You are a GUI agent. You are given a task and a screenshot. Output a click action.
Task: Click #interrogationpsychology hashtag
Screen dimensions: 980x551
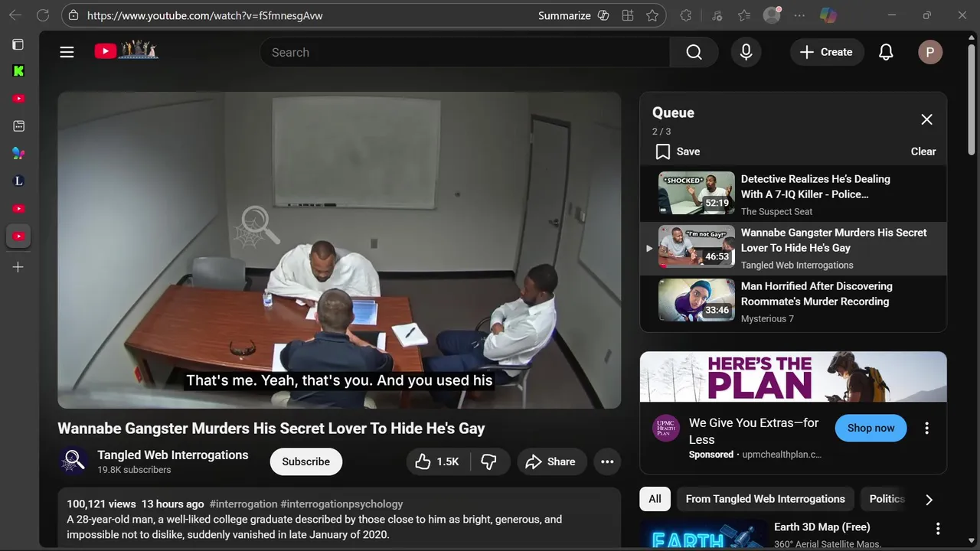tap(341, 504)
